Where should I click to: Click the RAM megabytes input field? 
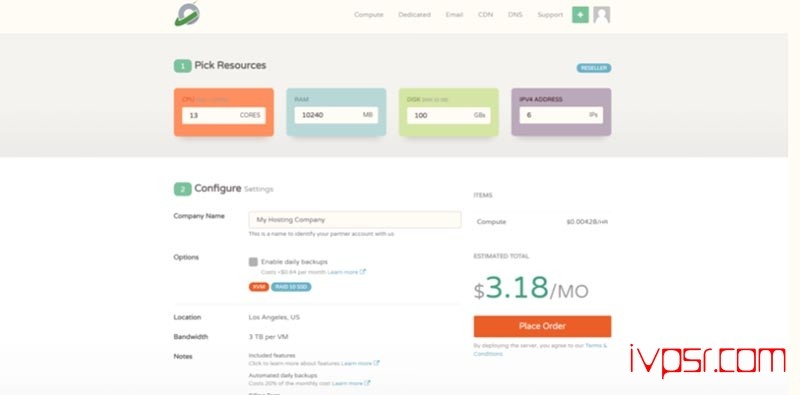coord(336,115)
